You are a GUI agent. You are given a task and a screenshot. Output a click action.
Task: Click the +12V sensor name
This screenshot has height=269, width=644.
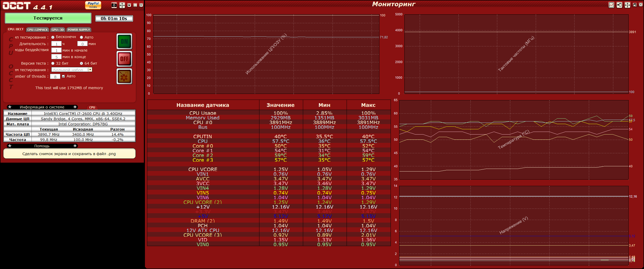click(x=203, y=207)
